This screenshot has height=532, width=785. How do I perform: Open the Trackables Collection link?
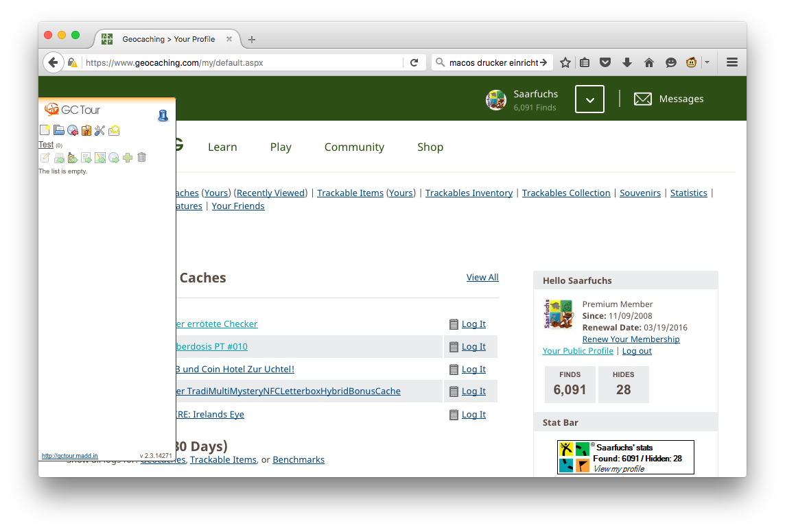(x=566, y=193)
